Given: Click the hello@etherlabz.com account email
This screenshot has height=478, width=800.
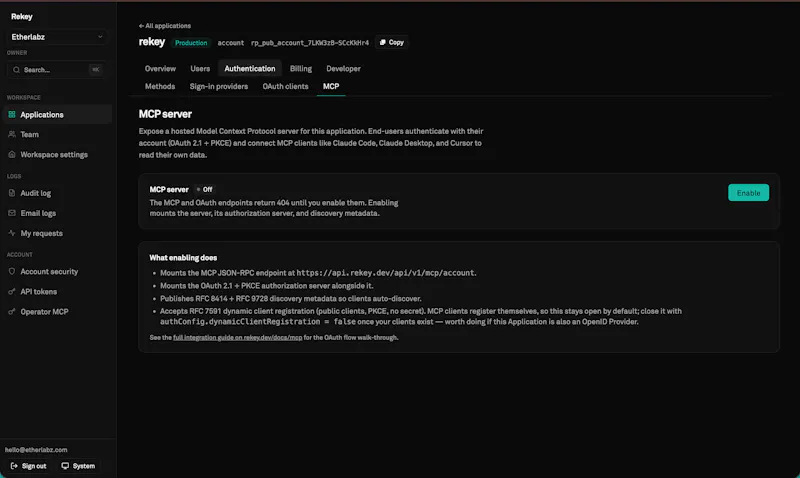Looking at the screenshot, I should pyautogui.click(x=36, y=449).
